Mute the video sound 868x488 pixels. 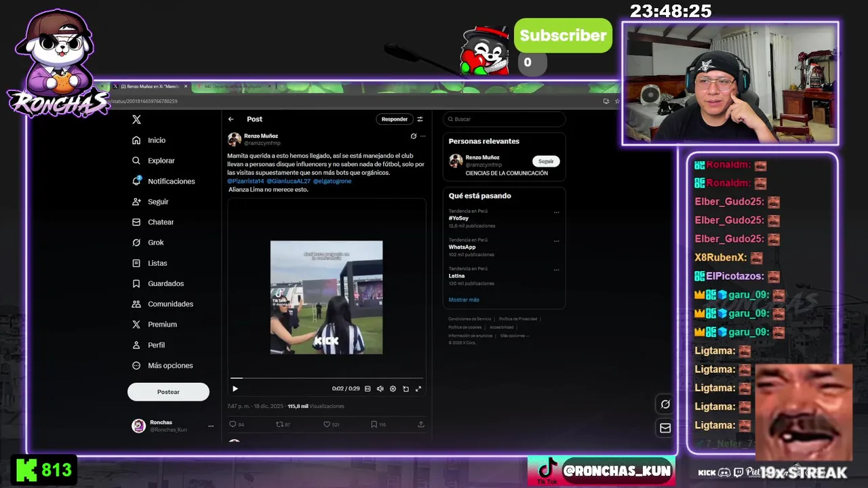[x=380, y=388]
